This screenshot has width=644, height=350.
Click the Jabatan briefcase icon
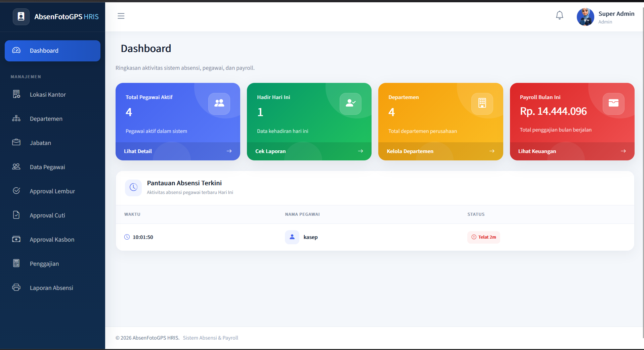(16, 143)
